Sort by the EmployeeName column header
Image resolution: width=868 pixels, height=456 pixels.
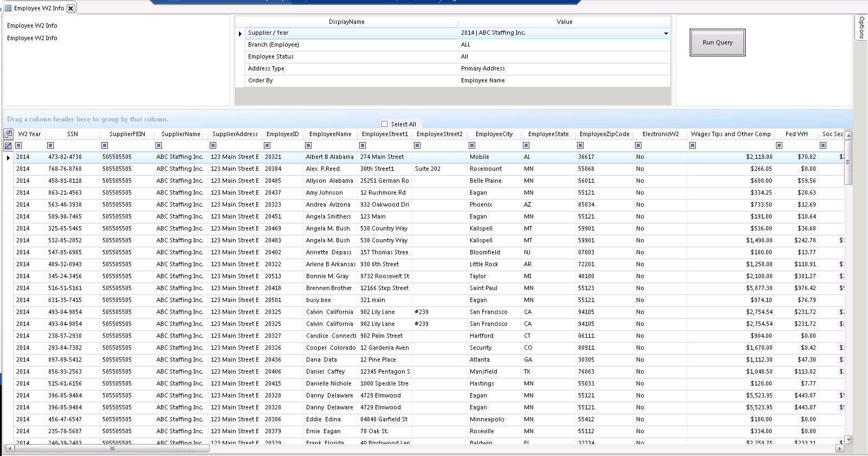point(331,134)
